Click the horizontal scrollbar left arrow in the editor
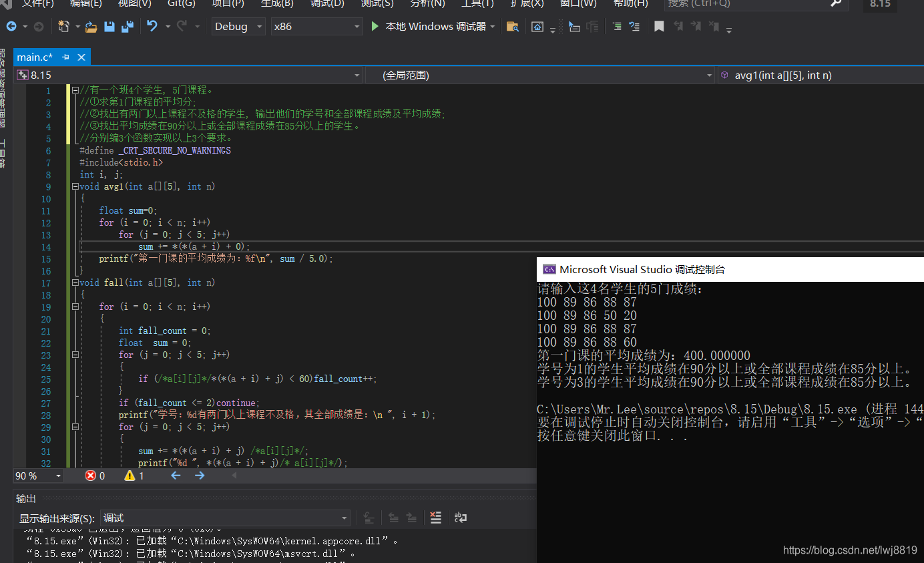Viewport: 924px width, 563px height. tap(234, 476)
